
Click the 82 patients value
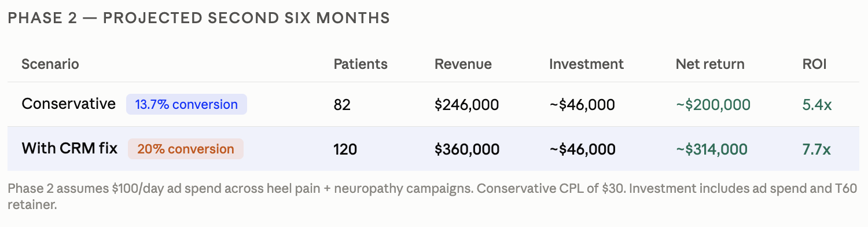[x=342, y=105]
